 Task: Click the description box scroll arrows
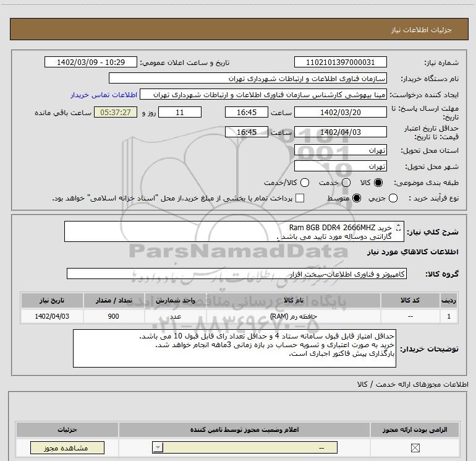[x=398, y=227]
